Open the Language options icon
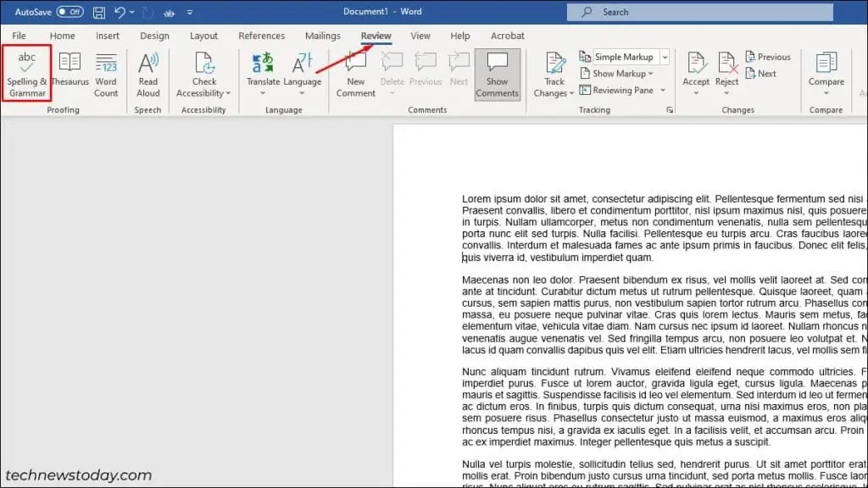 [303, 69]
